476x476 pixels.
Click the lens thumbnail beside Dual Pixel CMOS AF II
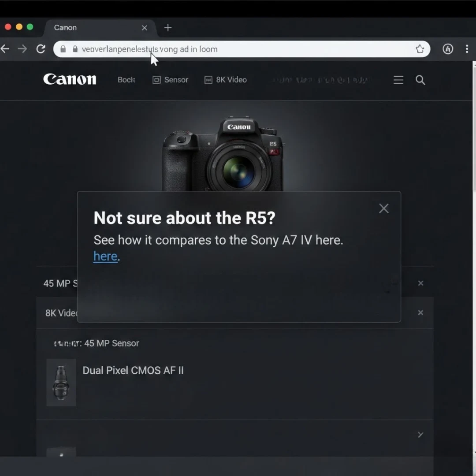tap(61, 382)
